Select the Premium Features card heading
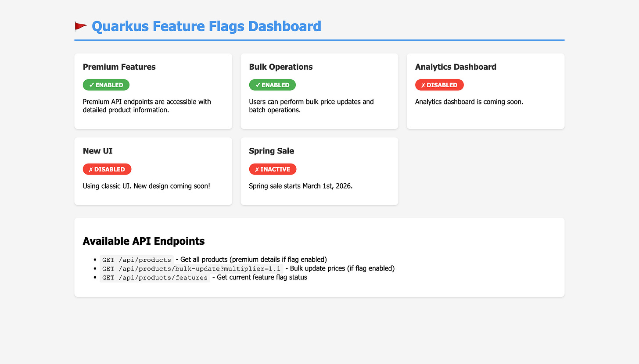 coord(119,67)
